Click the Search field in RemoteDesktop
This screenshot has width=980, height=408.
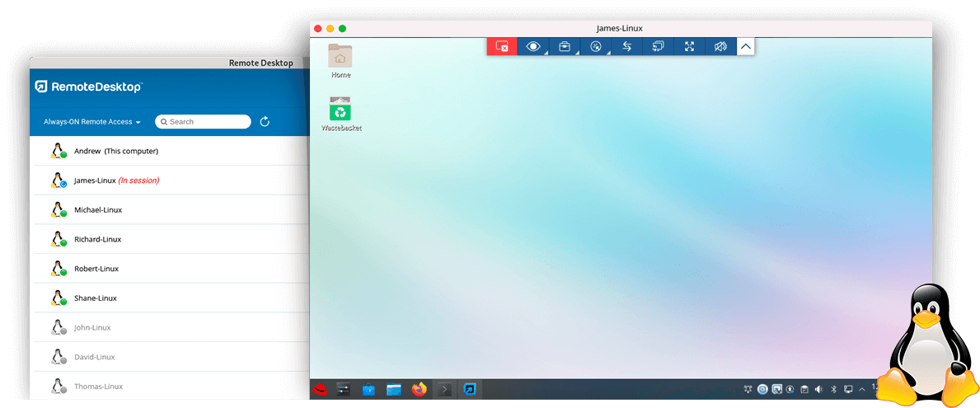[x=203, y=122]
